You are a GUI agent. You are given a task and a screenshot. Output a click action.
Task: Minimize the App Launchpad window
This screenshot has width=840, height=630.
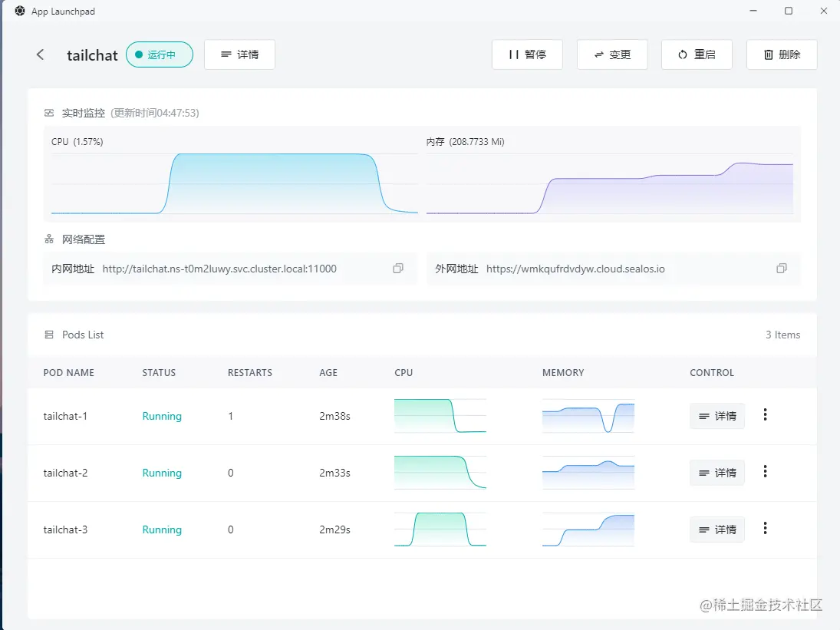753,11
